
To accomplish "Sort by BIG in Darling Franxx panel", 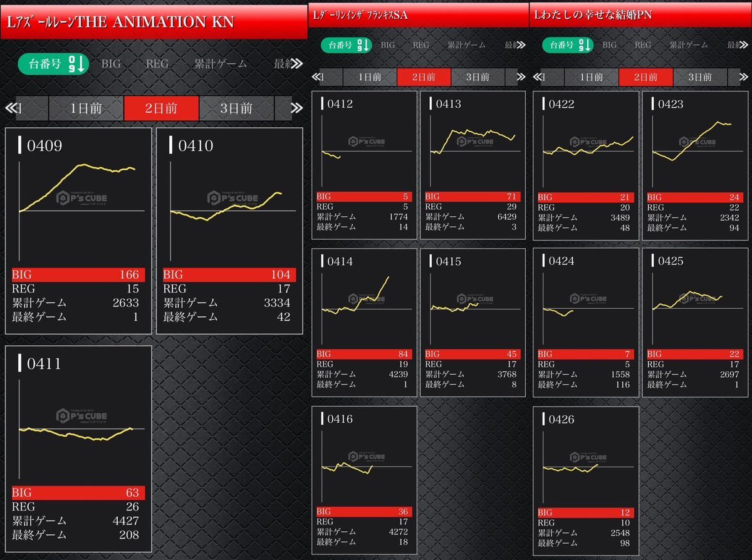I will [388, 45].
